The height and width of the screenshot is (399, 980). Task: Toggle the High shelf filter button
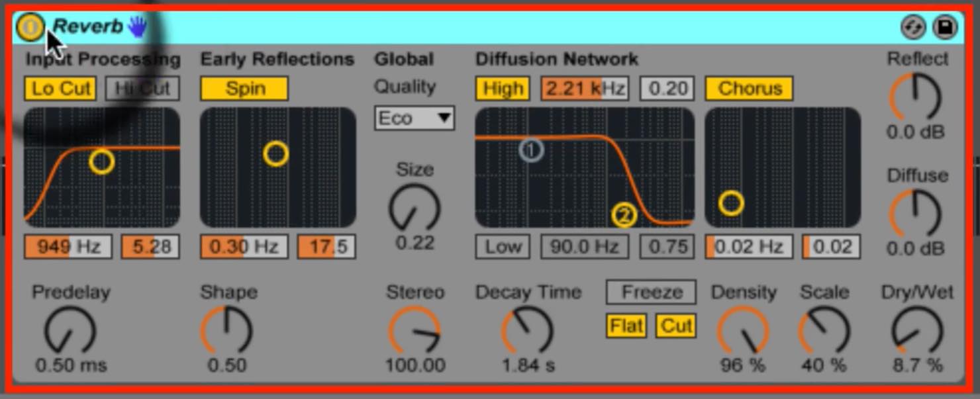click(502, 89)
